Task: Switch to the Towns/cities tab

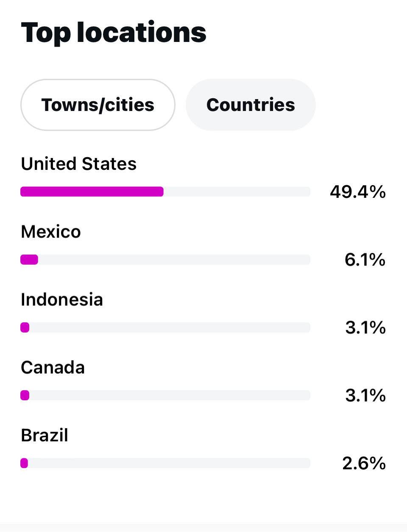Action: pos(98,105)
